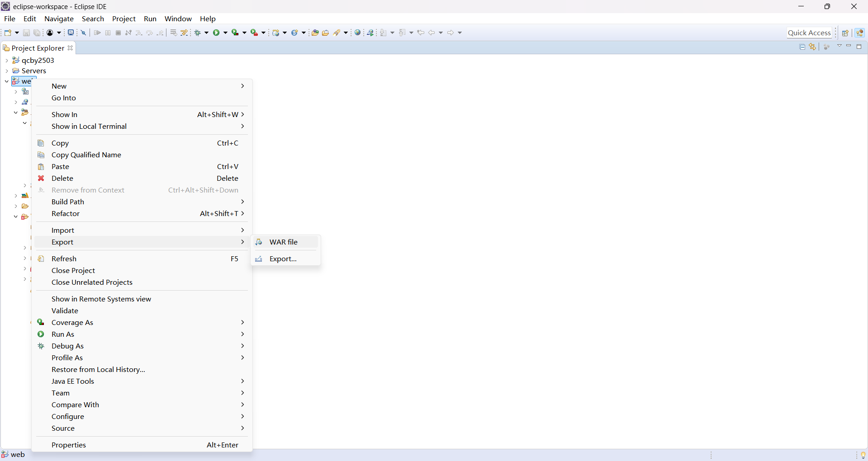Image resolution: width=868 pixels, height=461 pixels.
Task: Click the Open Task folder icon
Action: click(x=326, y=33)
